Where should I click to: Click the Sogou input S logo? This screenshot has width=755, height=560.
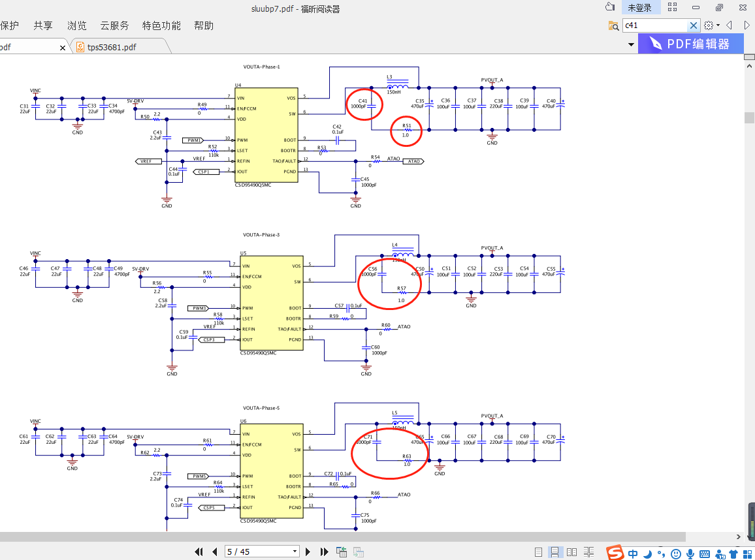tap(615, 553)
